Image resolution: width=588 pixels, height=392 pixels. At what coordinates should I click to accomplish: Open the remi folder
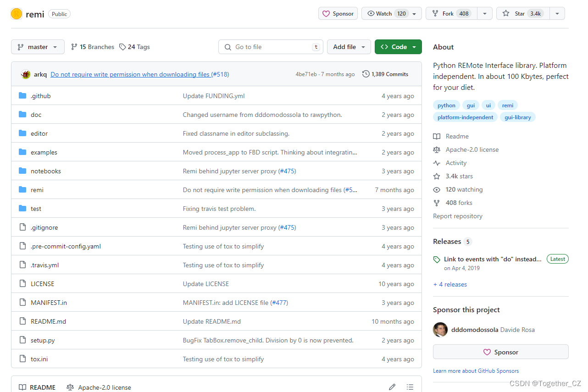37,190
